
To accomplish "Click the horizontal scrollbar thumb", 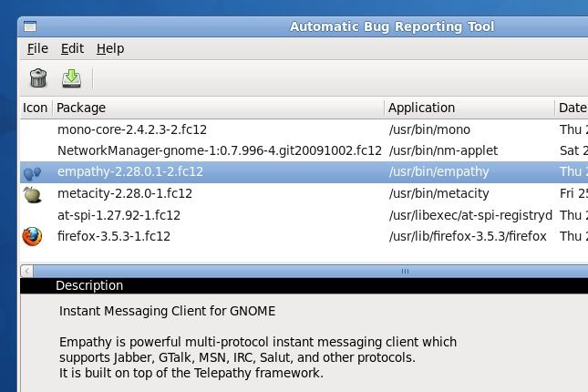I will point(401,272).
